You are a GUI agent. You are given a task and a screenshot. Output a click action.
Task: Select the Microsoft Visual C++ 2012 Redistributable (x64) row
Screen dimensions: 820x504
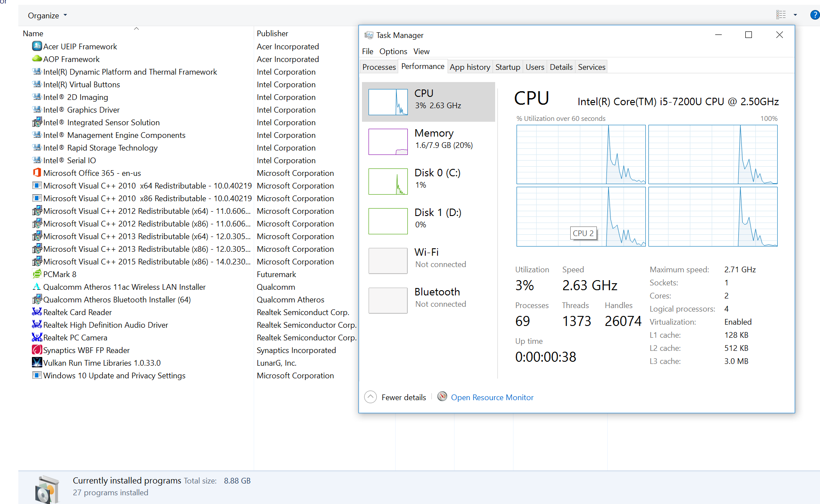[x=142, y=211]
